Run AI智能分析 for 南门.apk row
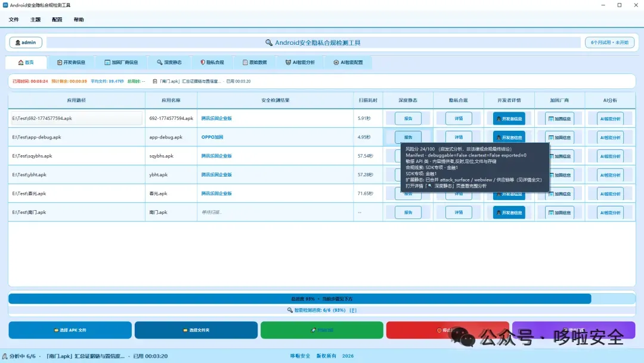This screenshot has width=644, height=363. point(610,213)
